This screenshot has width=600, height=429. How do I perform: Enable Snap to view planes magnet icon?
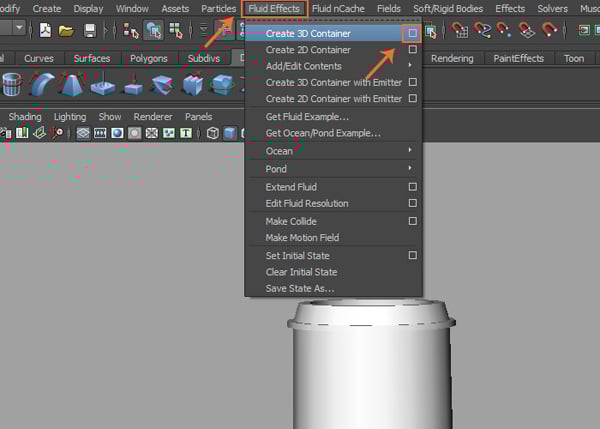click(x=527, y=30)
